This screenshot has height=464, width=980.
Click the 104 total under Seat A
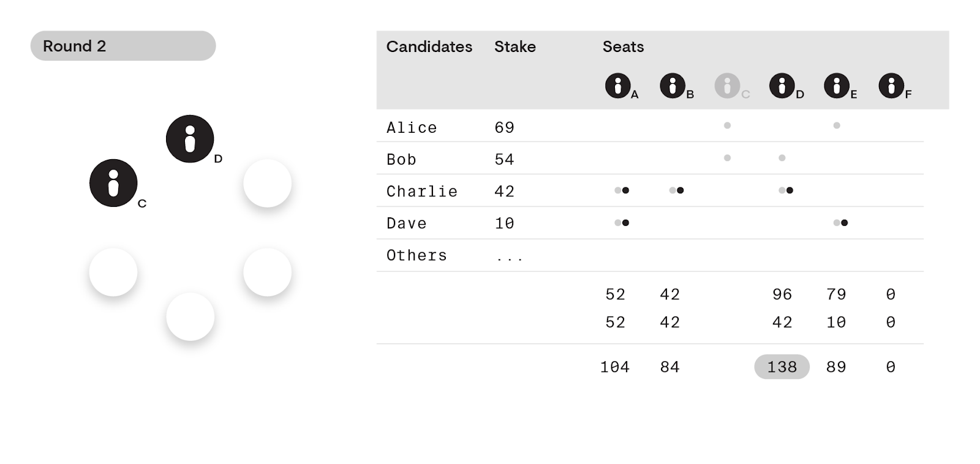pyautogui.click(x=615, y=367)
